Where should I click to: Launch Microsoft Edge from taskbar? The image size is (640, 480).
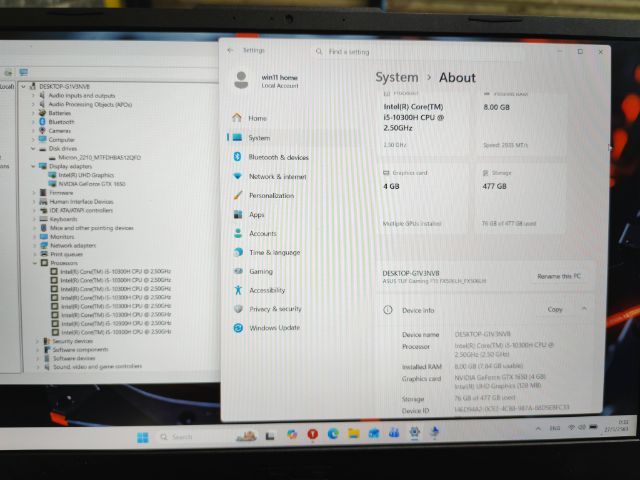(x=333, y=434)
